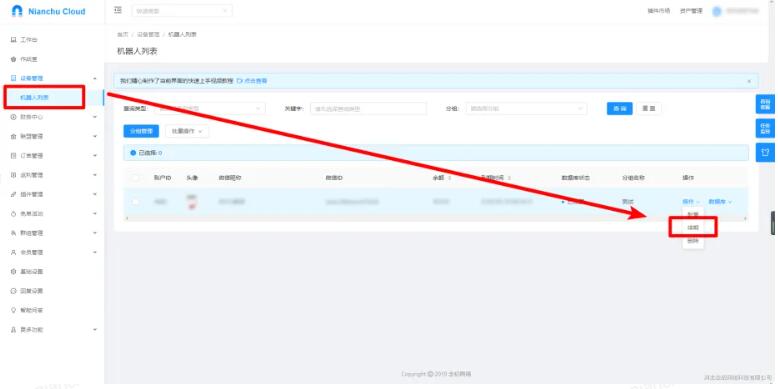Go to 首页 in the breadcrumb
778x389 pixels.
(122, 34)
